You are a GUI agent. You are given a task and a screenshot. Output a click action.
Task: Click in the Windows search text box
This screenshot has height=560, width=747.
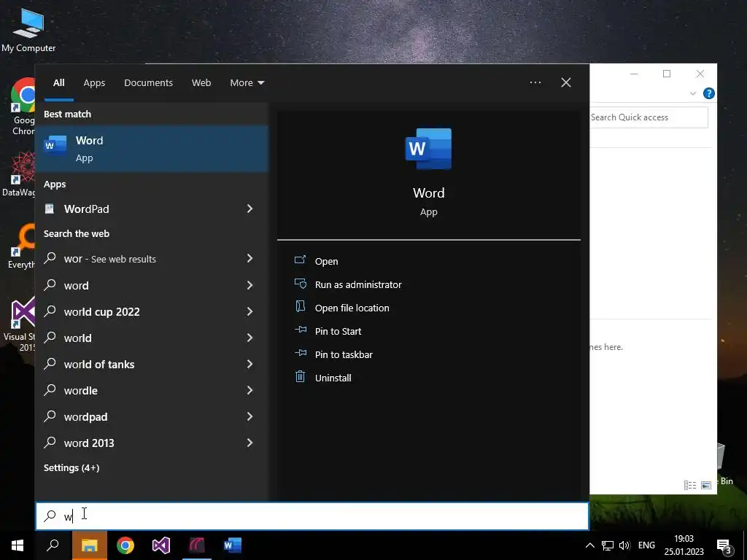click(x=312, y=516)
